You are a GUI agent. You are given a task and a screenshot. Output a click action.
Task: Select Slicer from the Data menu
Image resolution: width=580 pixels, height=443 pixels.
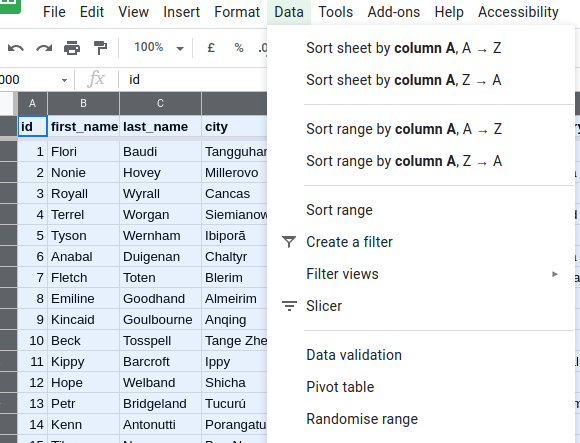[421, 306]
